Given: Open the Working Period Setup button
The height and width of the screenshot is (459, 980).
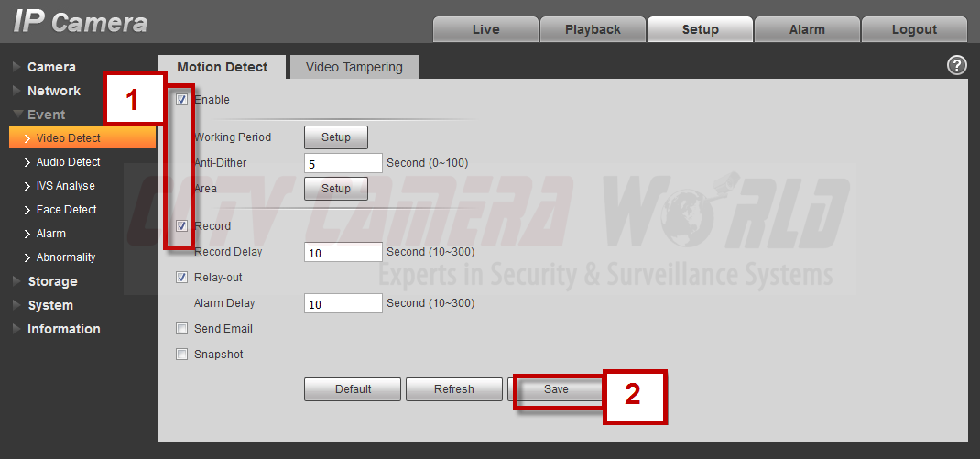Looking at the screenshot, I should 335,137.
